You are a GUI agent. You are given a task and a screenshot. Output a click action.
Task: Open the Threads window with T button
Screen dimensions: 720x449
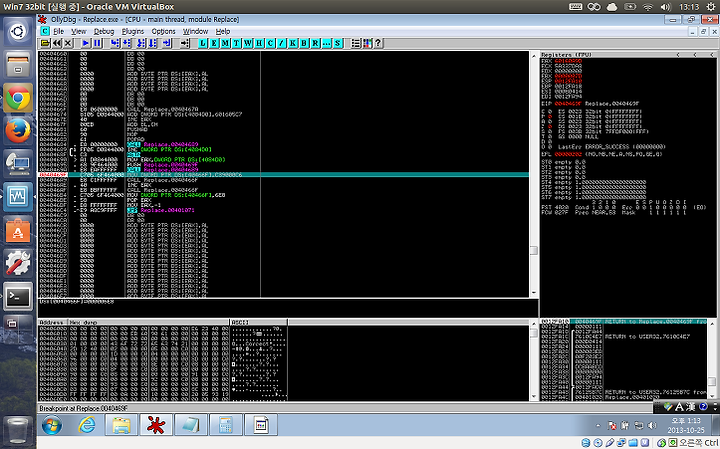236,43
